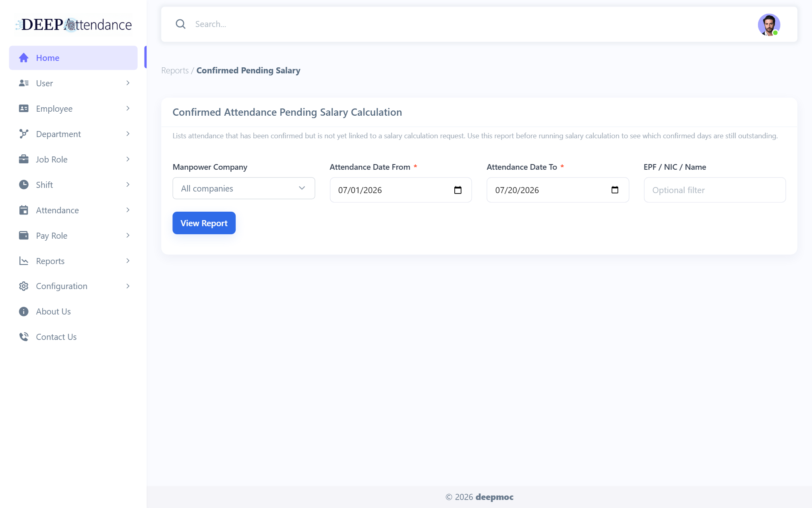Open the Attendance menu item
This screenshot has width=812, height=508.
click(x=73, y=210)
